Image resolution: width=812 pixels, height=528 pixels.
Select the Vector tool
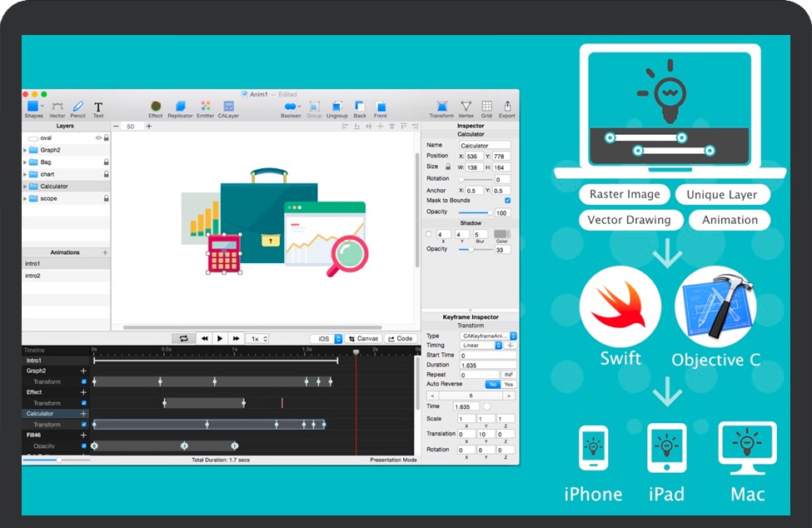click(57, 107)
